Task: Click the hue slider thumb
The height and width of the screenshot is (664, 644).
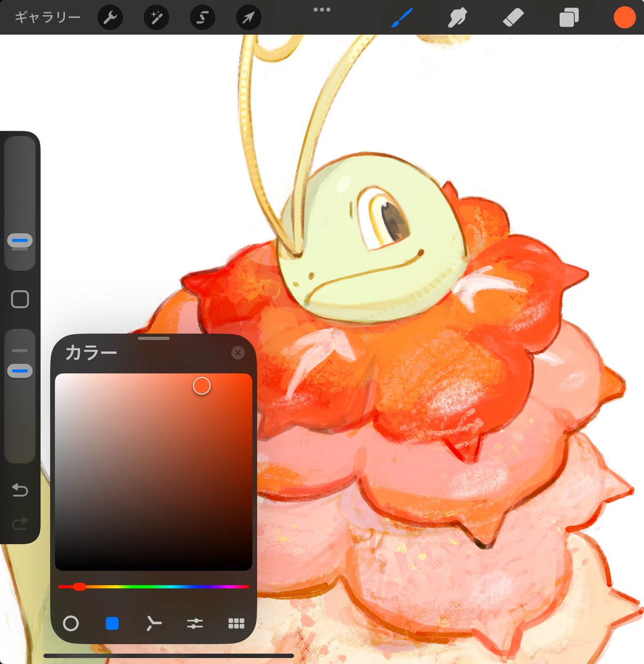Action: click(x=80, y=587)
